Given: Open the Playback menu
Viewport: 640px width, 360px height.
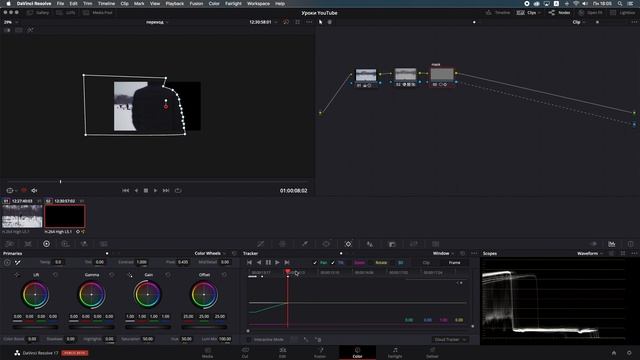Looking at the screenshot, I should 174,4.
